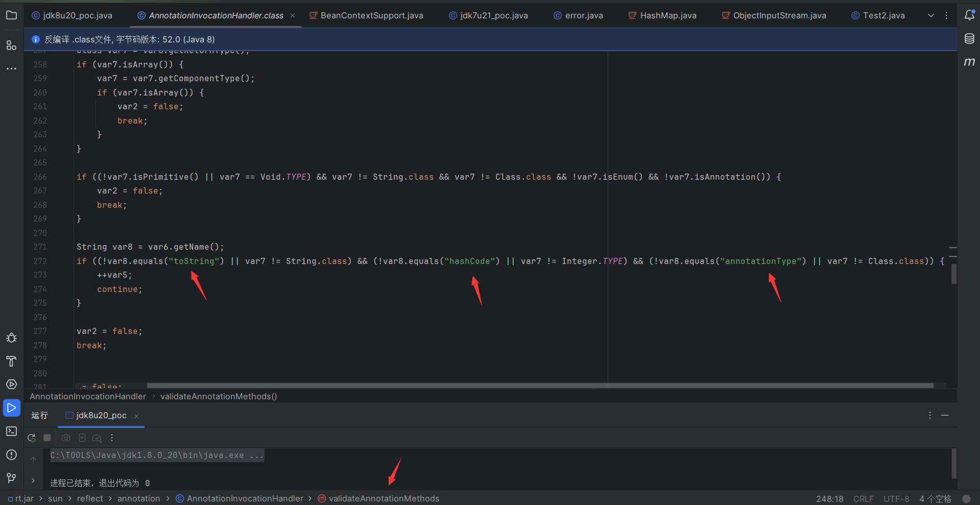Open the Maven tool window
Viewport: 980px width, 505px height.
969,62
